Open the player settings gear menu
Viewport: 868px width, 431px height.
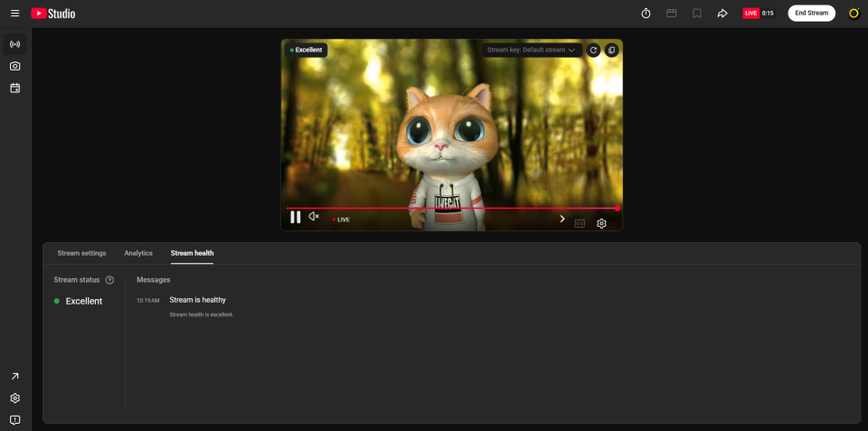(602, 223)
